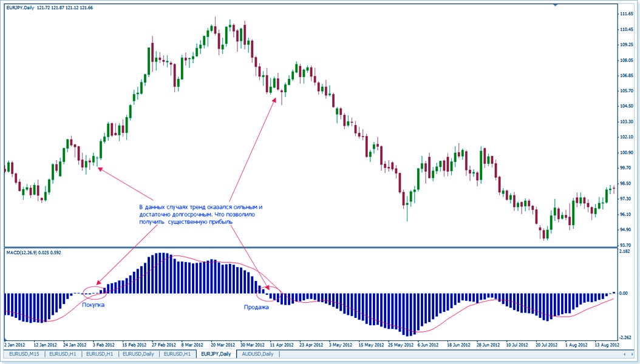Click the Продажа text label

(256, 307)
